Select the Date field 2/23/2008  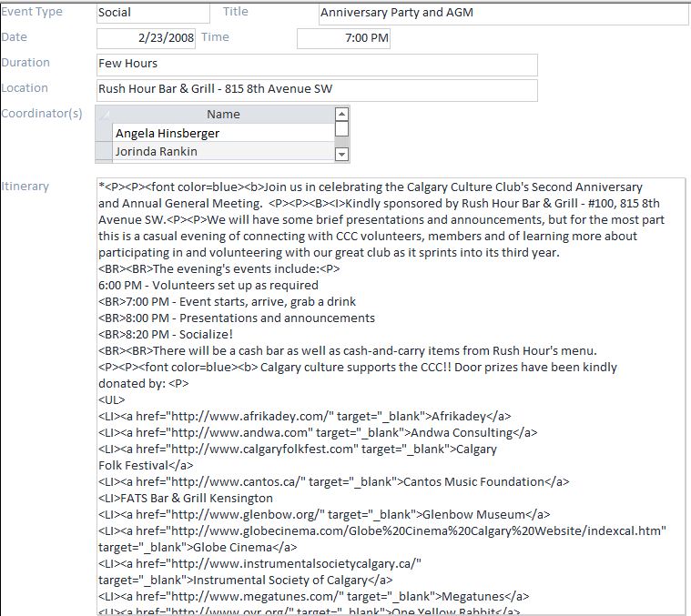[x=146, y=38]
